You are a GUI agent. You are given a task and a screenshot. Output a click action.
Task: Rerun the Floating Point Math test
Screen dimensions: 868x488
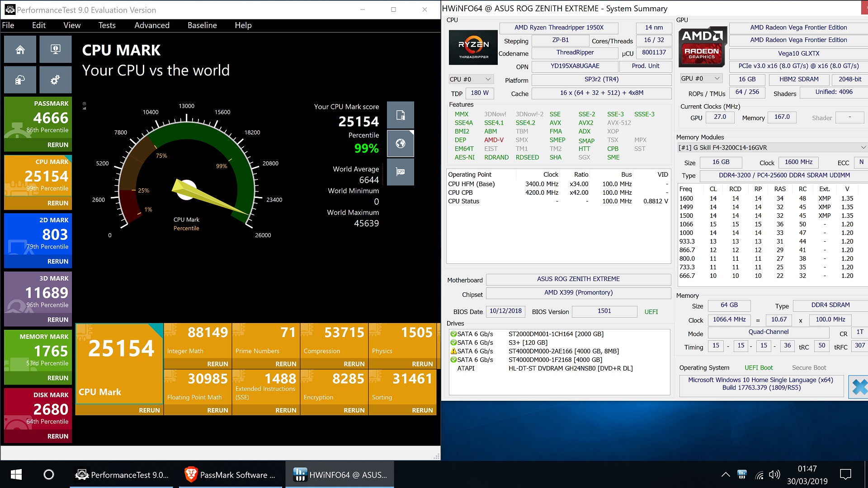pyautogui.click(x=217, y=410)
